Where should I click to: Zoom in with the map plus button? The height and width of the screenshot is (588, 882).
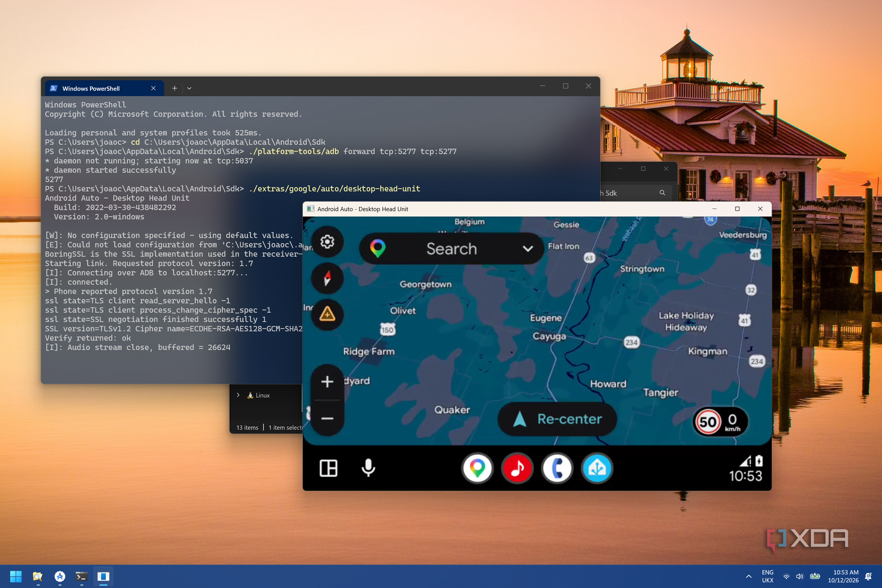pos(327,382)
